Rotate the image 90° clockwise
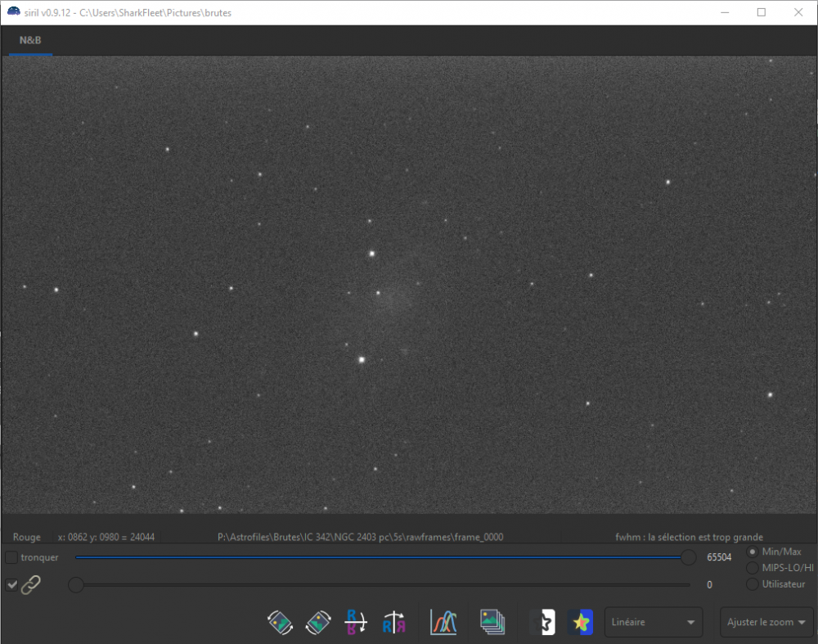Viewport: 818px width, 644px height. (317, 623)
